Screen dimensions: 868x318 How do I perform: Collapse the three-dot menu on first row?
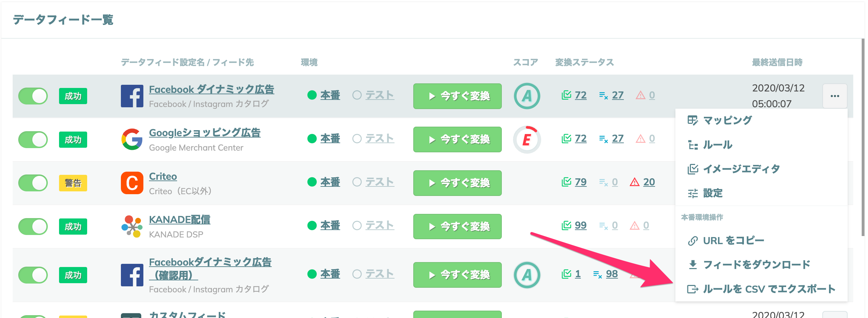point(835,96)
